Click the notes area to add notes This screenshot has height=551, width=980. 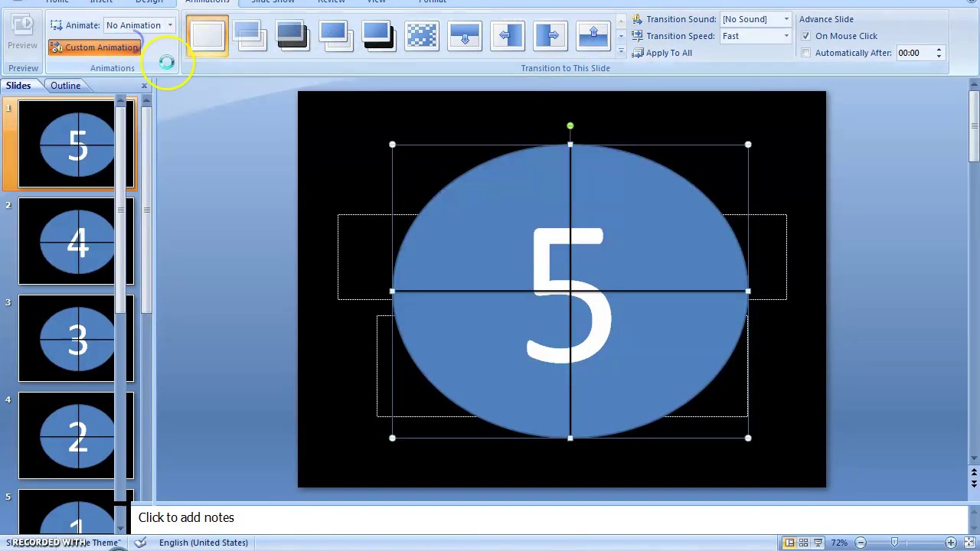tap(547, 517)
